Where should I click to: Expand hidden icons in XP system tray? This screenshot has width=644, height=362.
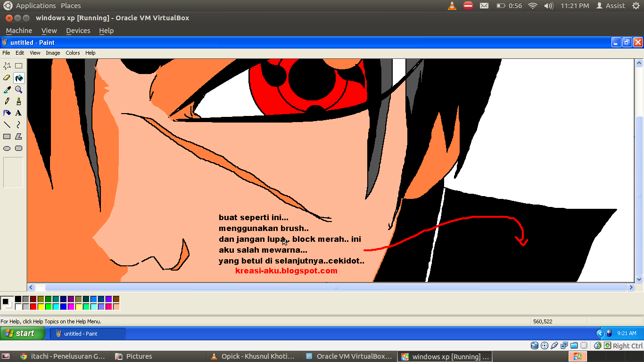600,333
